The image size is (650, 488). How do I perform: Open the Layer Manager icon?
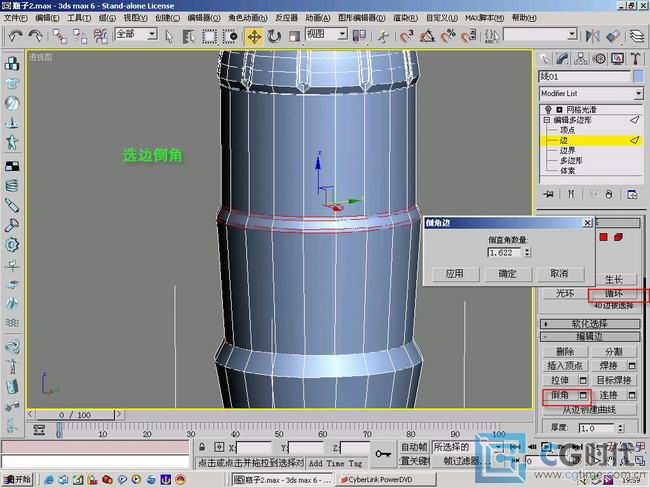click(637, 36)
